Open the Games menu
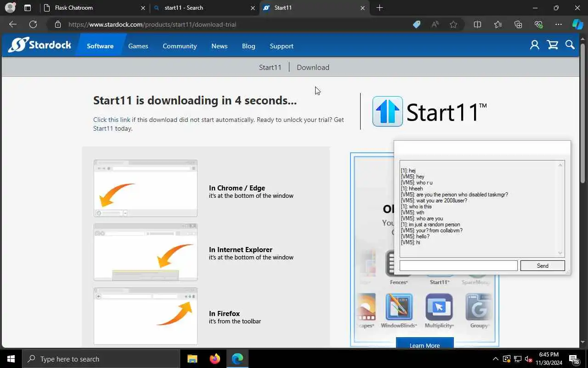This screenshot has width=588, height=368. [x=138, y=46]
